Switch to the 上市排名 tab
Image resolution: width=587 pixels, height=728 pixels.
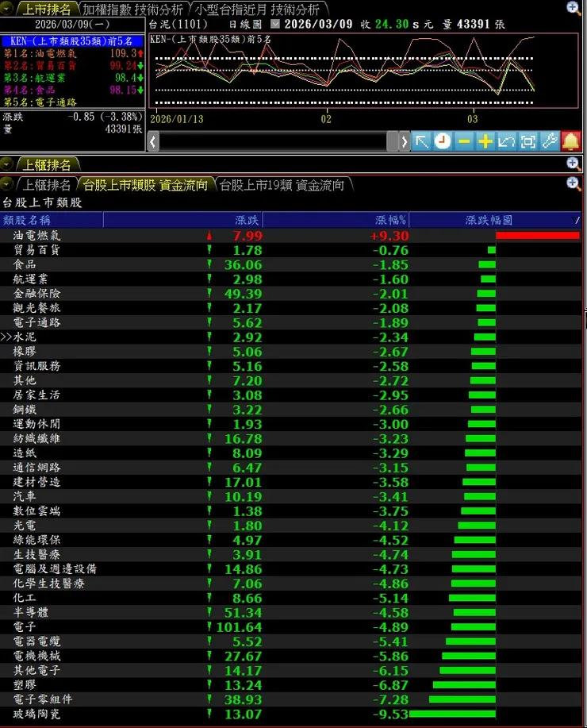(x=47, y=10)
